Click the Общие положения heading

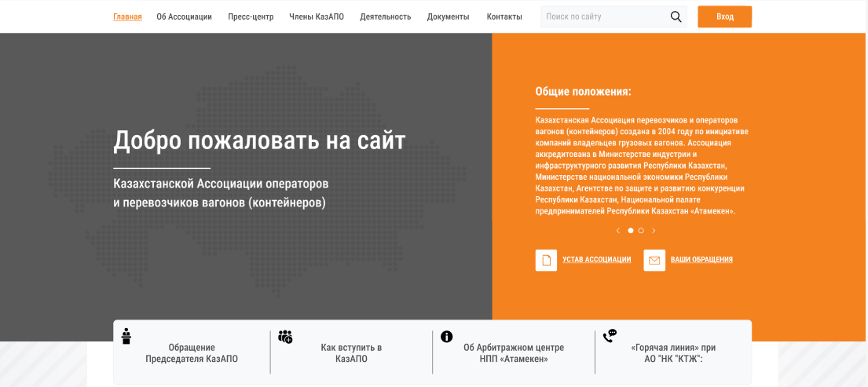[x=584, y=92]
